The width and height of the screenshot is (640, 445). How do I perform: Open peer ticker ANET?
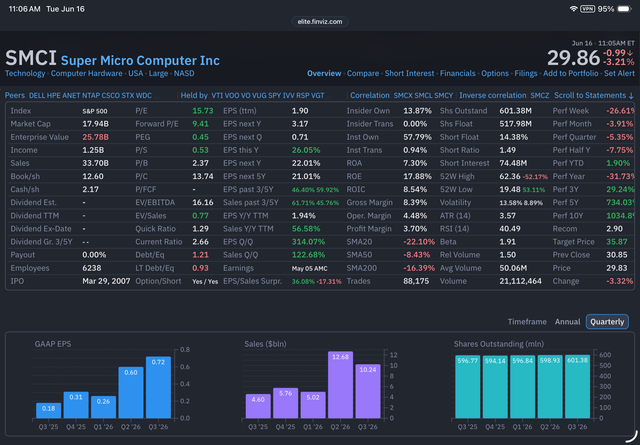click(x=71, y=96)
